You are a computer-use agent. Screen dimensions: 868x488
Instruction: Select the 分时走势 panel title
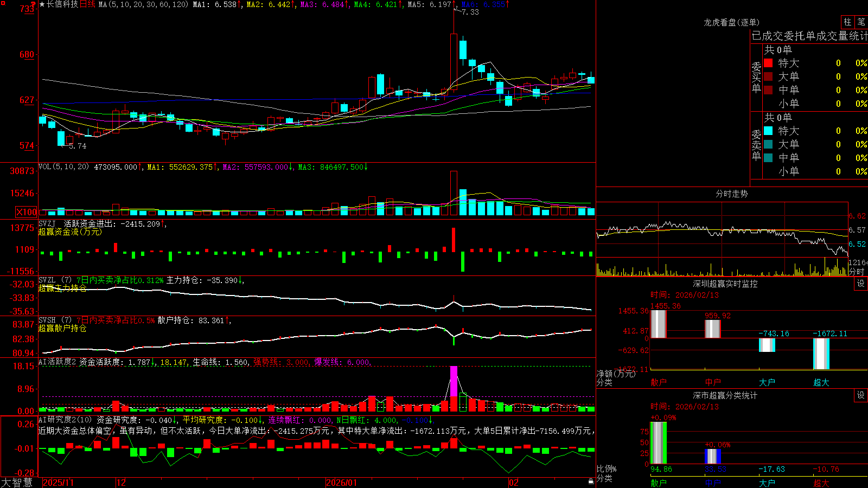point(731,194)
